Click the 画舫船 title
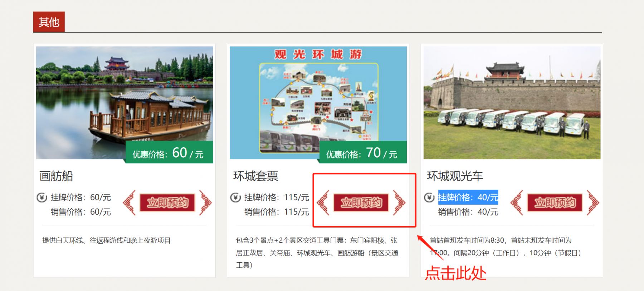644x291 pixels. pos(56,176)
